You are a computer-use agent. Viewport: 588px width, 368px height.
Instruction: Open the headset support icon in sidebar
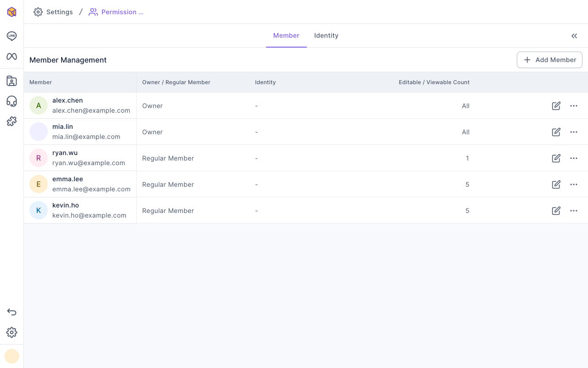tap(11, 101)
